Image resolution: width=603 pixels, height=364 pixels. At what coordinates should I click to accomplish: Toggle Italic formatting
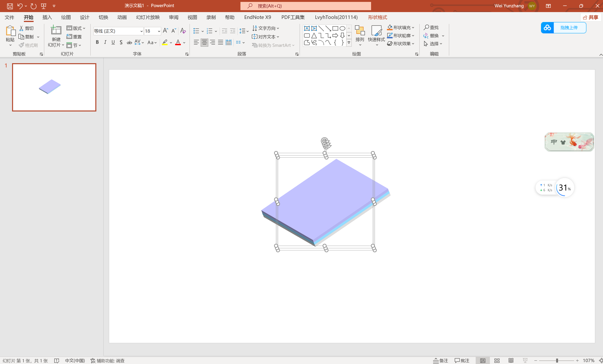[105, 42]
